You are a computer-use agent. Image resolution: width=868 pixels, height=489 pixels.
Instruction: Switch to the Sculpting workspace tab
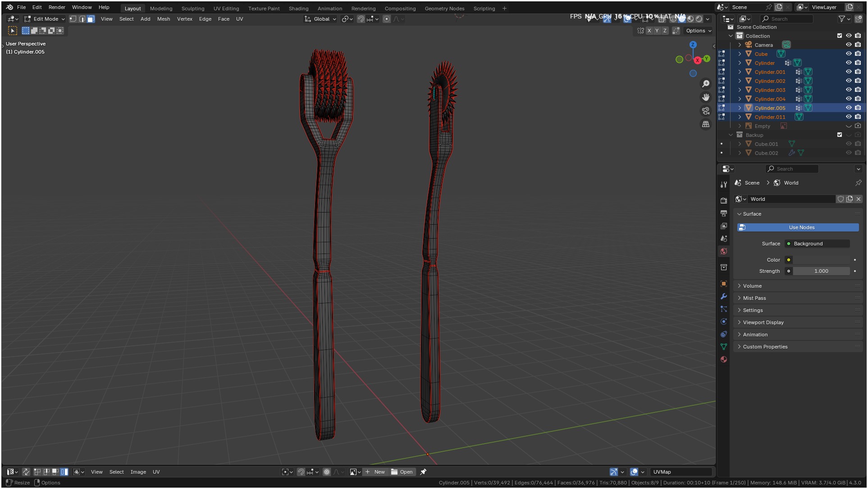pyautogui.click(x=192, y=9)
